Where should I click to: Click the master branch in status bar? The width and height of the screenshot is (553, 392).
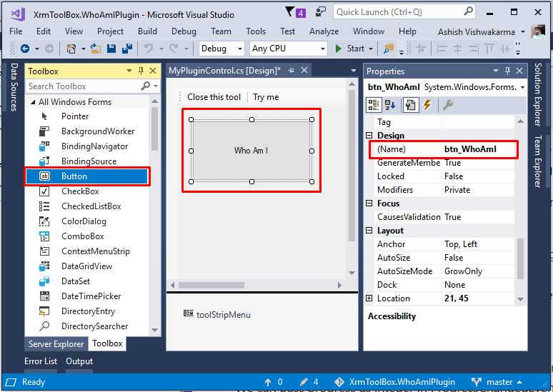(497, 382)
